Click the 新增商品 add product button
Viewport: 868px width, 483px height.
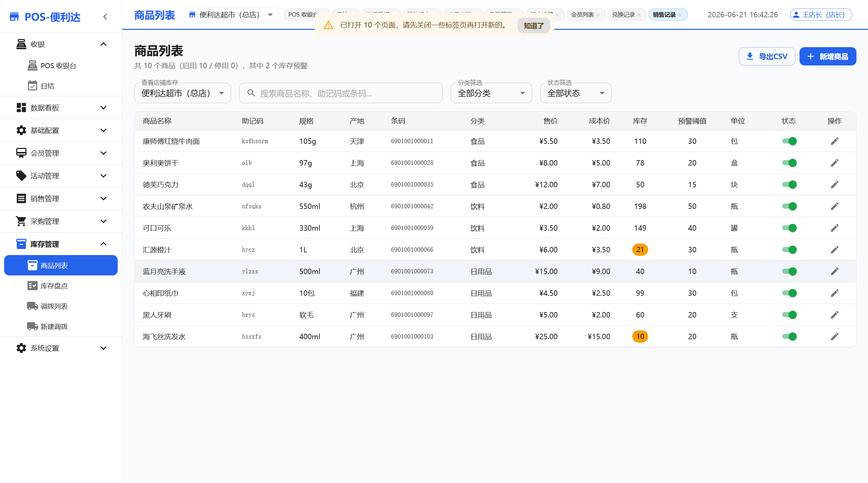828,56
